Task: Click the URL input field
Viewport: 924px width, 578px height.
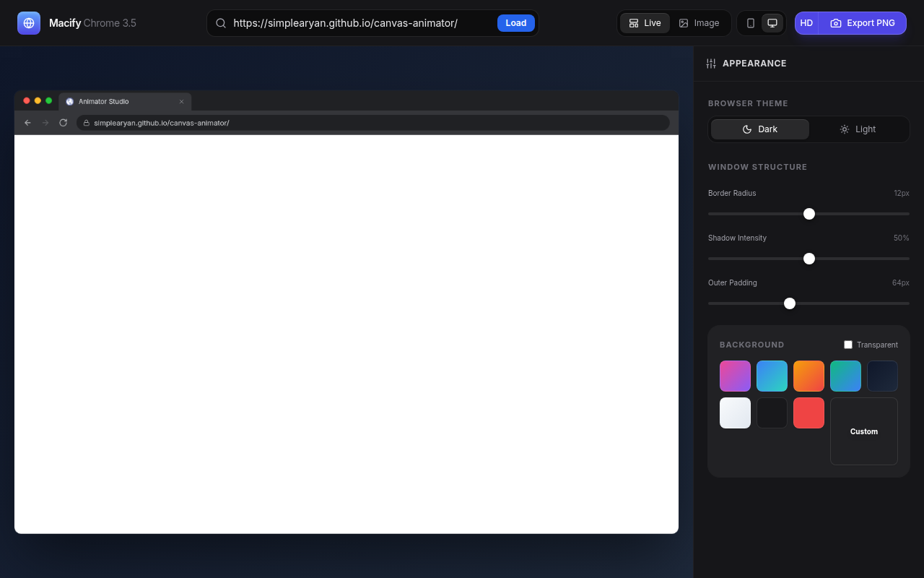Action: 361,23
